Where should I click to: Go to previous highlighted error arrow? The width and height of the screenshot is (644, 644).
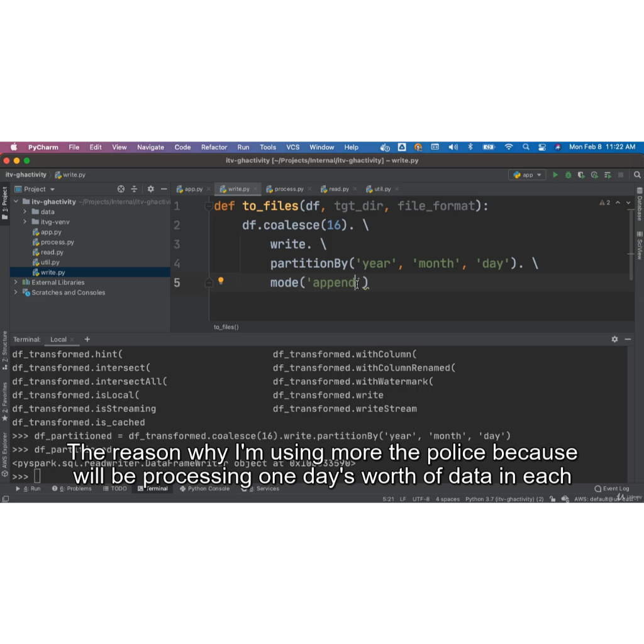click(x=618, y=203)
